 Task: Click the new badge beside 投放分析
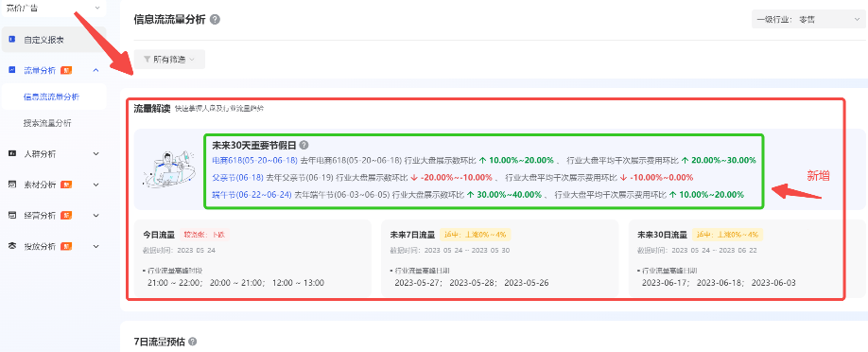[x=66, y=246]
